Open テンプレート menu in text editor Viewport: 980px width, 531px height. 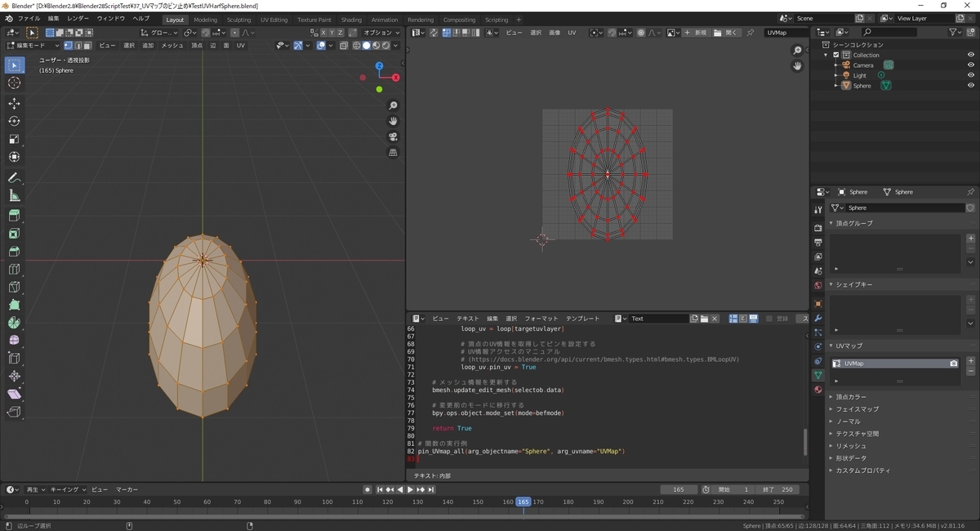click(582, 319)
